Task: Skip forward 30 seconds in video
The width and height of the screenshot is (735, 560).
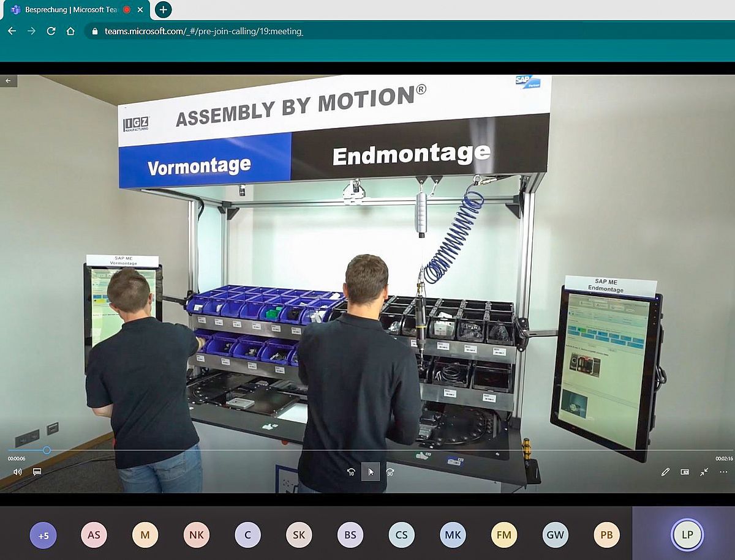Action: click(390, 472)
